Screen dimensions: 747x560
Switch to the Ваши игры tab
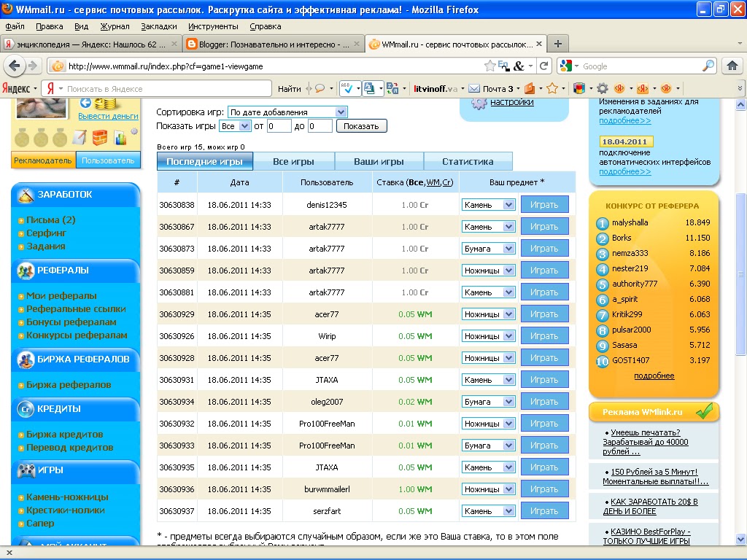tap(379, 161)
